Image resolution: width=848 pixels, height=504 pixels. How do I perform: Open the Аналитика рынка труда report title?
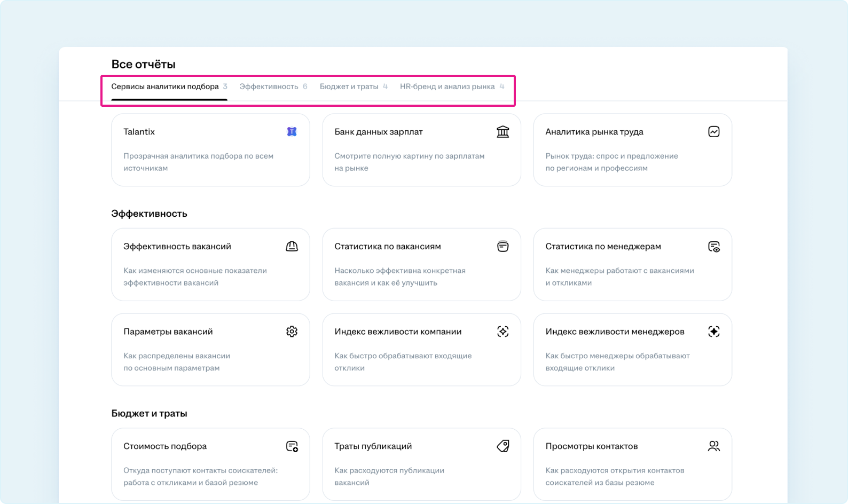[594, 132]
